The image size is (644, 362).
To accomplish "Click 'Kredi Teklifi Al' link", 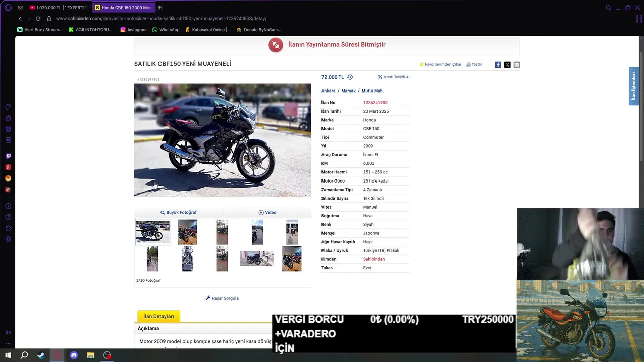I will click(393, 77).
